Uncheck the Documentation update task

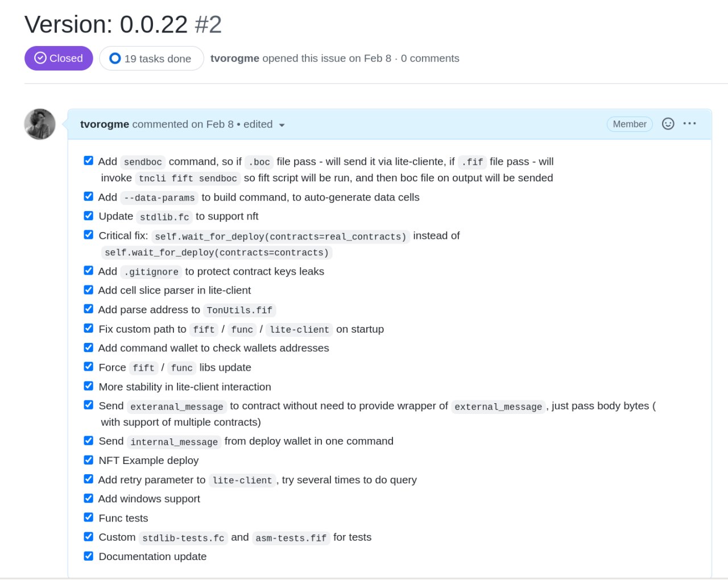tap(89, 556)
